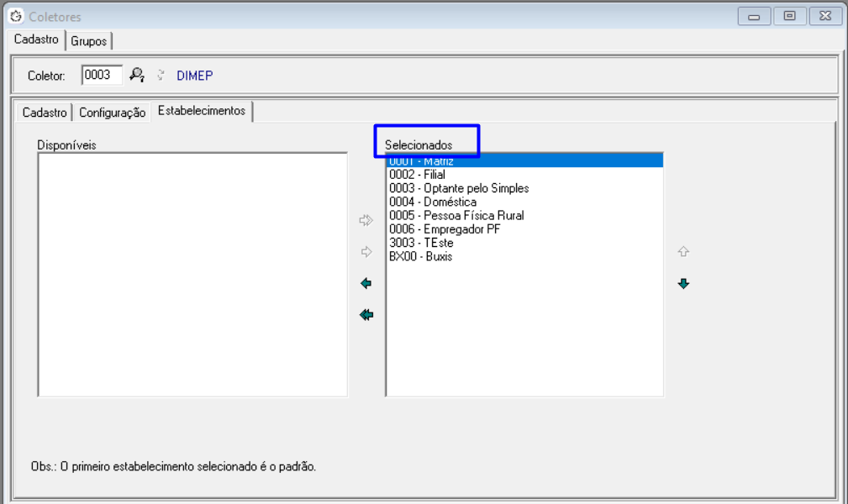Switch to the Grupos tab
The height and width of the screenshot is (504, 848).
coord(88,40)
